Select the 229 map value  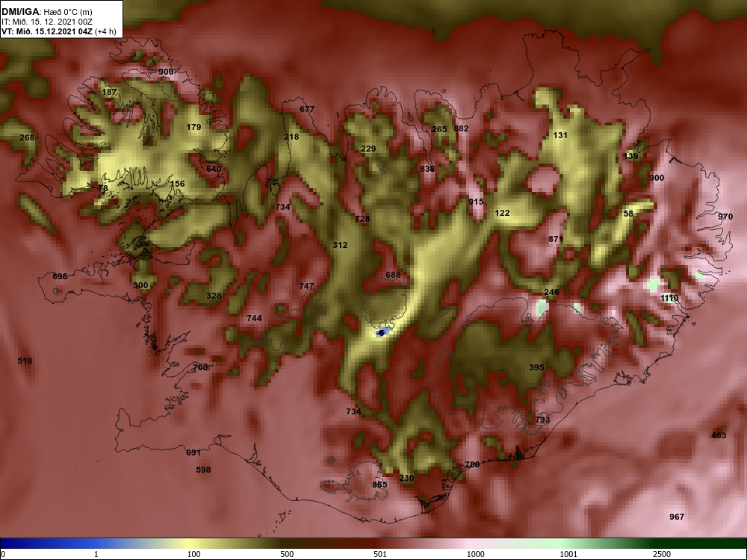coord(368,149)
